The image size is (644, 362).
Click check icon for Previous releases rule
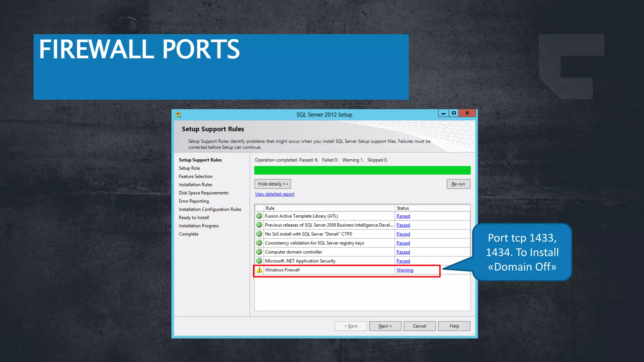click(259, 225)
